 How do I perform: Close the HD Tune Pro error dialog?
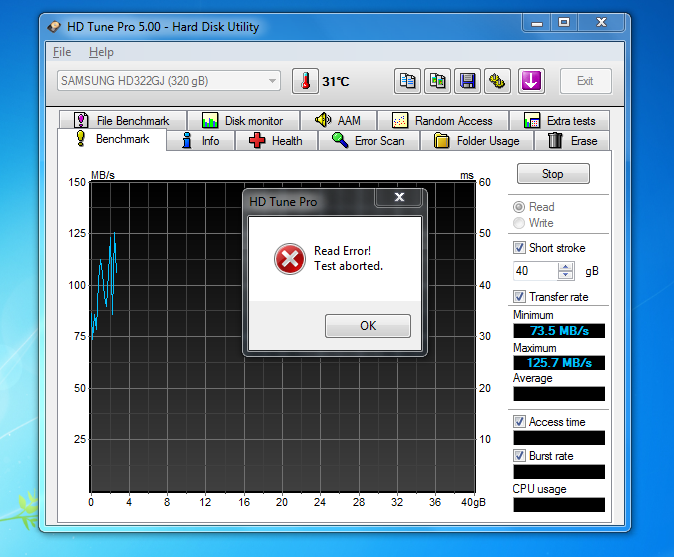399,197
